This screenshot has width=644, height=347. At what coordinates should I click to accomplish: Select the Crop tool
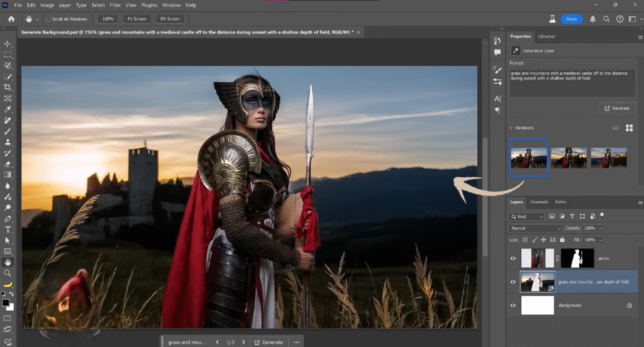(8, 87)
